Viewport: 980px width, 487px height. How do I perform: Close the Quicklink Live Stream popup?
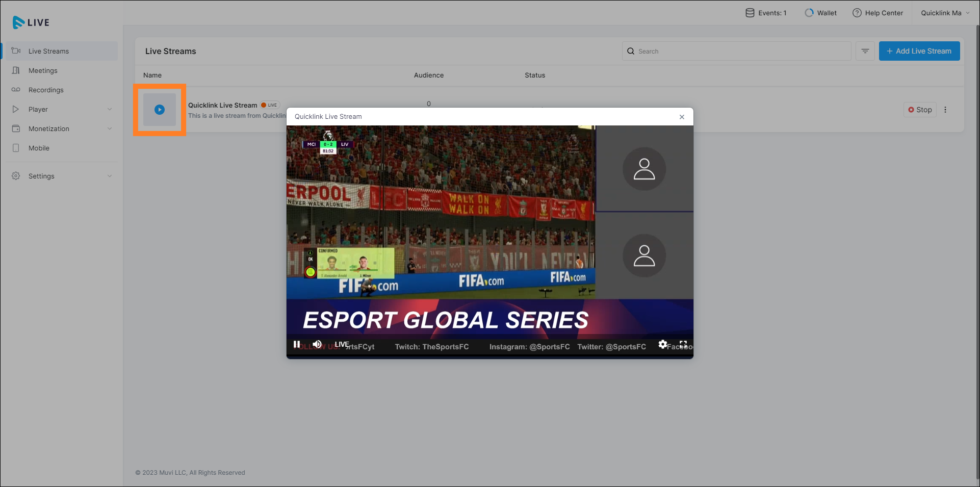(682, 117)
